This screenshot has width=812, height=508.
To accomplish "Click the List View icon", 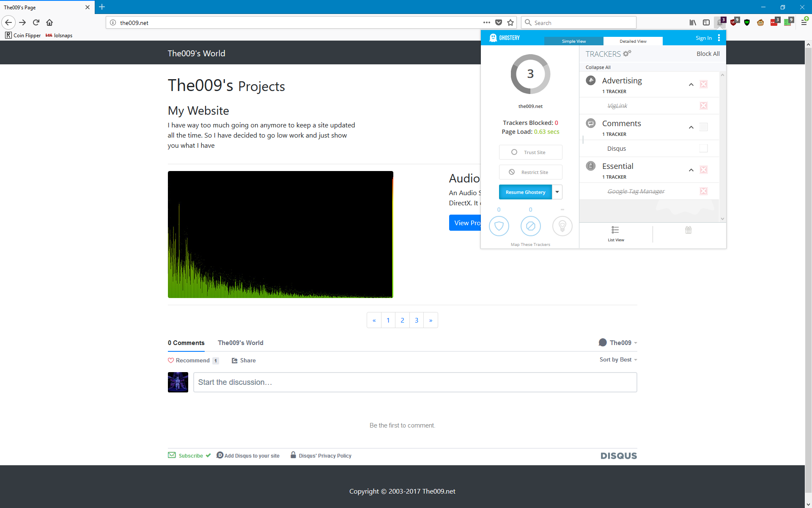I will [x=615, y=233].
